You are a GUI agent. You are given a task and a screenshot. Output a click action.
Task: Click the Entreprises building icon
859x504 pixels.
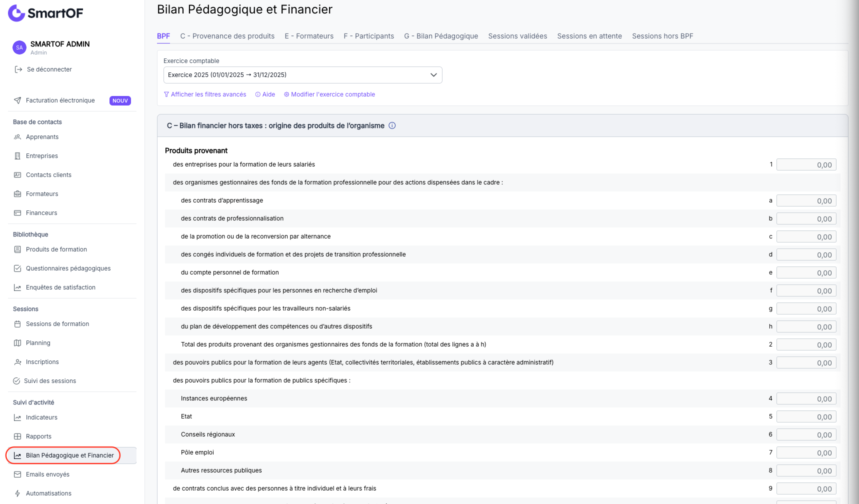click(17, 156)
